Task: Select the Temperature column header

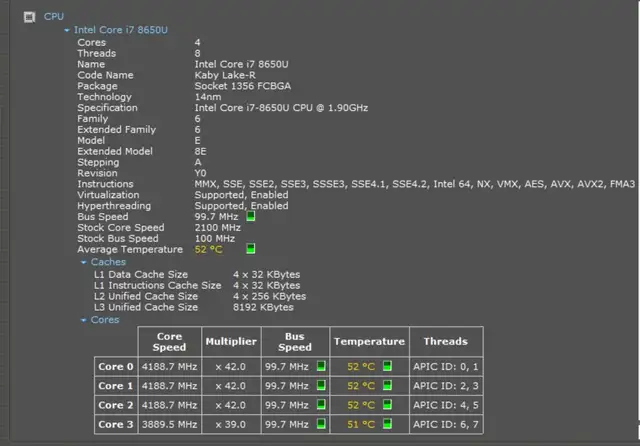Action: point(369,342)
